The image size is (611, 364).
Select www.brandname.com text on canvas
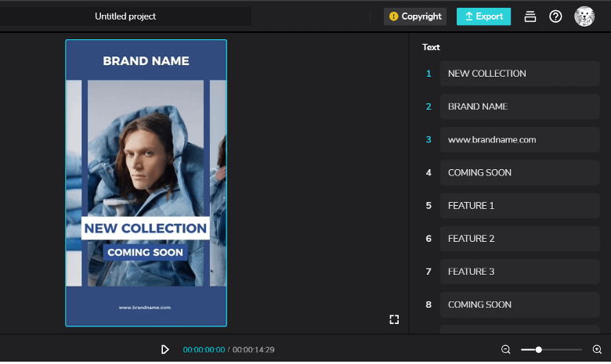coord(145,308)
